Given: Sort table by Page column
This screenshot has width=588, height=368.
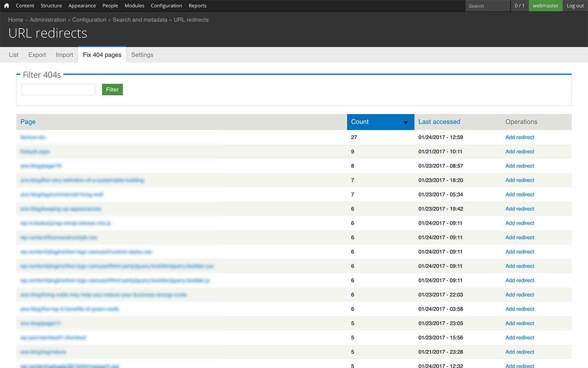Looking at the screenshot, I should [x=28, y=122].
